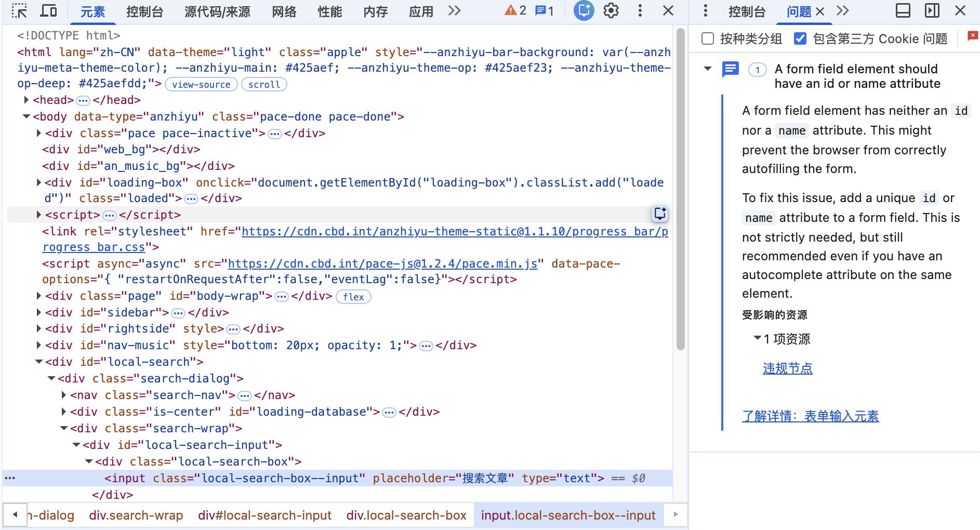Expand the loading-box div node

coord(38,182)
